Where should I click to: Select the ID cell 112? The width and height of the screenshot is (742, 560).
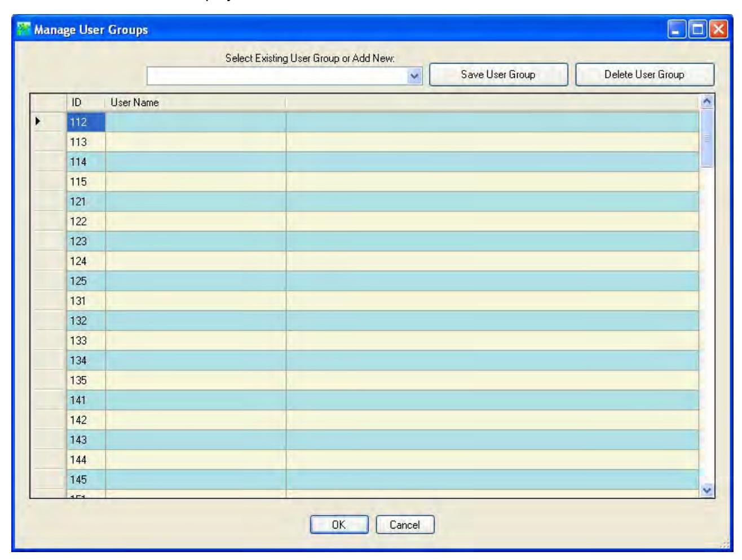click(86, 122)
